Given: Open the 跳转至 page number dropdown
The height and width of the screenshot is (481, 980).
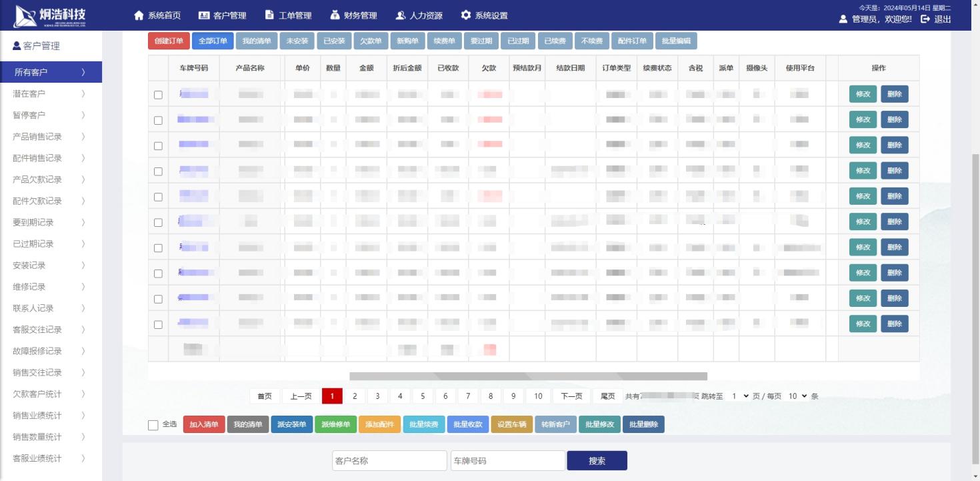Looking at the screenshot, I should coord(741,396).
